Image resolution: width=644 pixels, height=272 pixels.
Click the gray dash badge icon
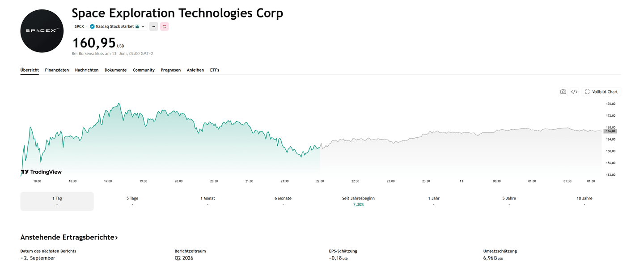(x=154, y=26)
